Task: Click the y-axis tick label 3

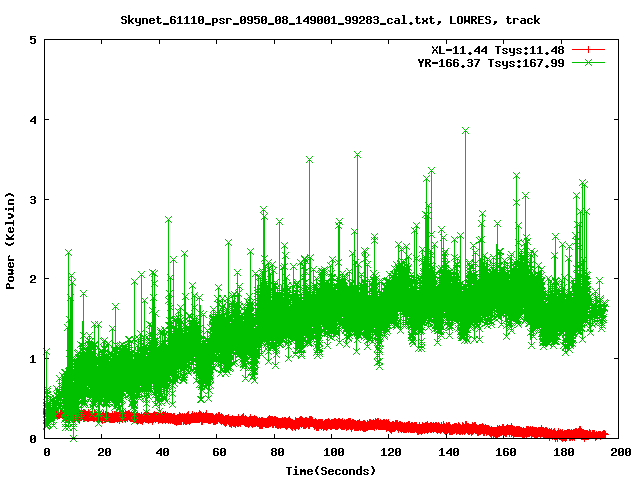Action: (34, 199)
